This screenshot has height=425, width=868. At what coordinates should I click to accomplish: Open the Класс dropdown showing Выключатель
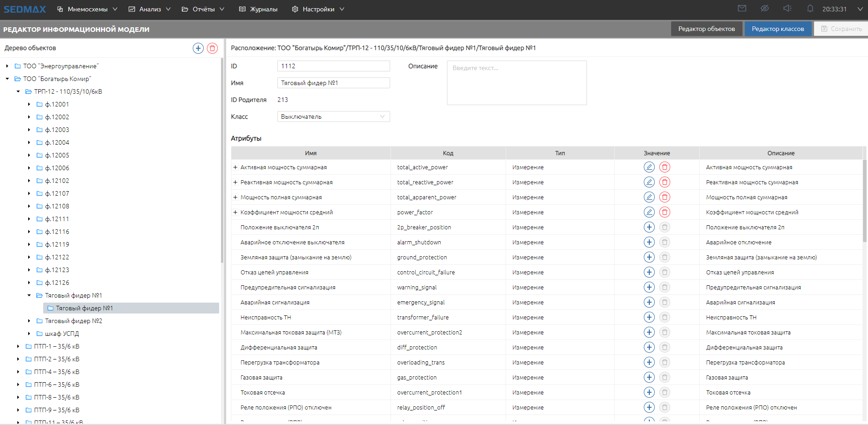333,116
